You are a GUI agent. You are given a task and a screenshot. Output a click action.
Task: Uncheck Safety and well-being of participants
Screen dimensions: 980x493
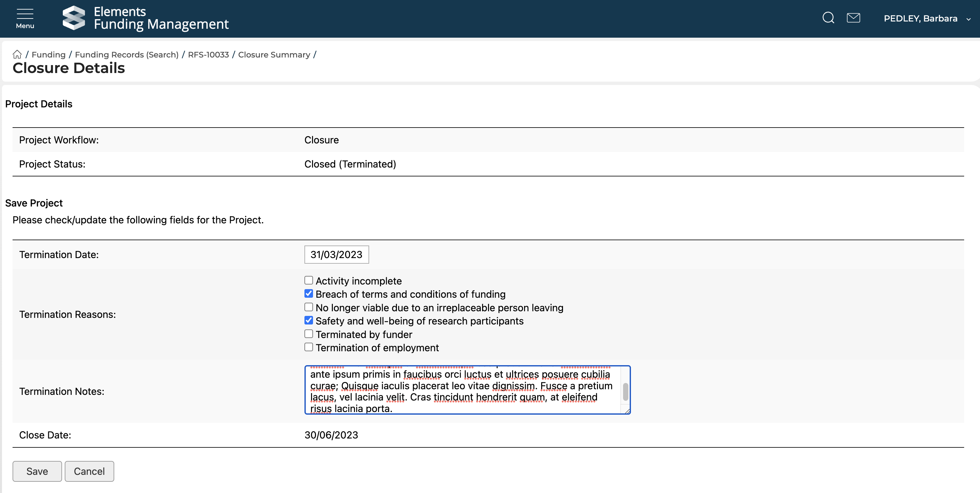click(308, 321)
